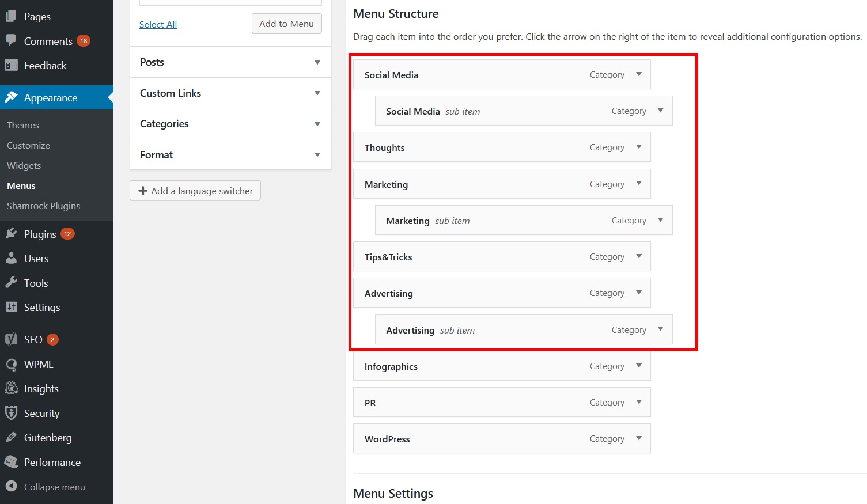Open the Pages section icon
Screen dimensions: 867x504
(12, 16)
